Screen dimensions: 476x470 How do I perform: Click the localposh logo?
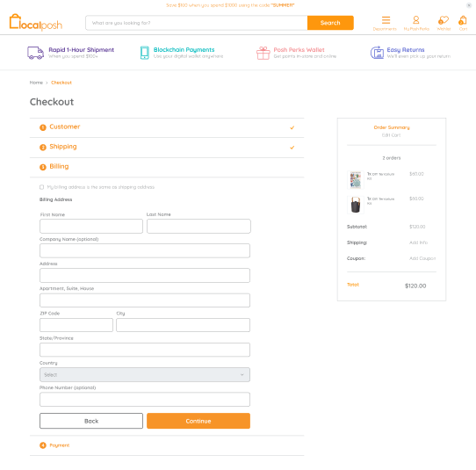point(36,23)
